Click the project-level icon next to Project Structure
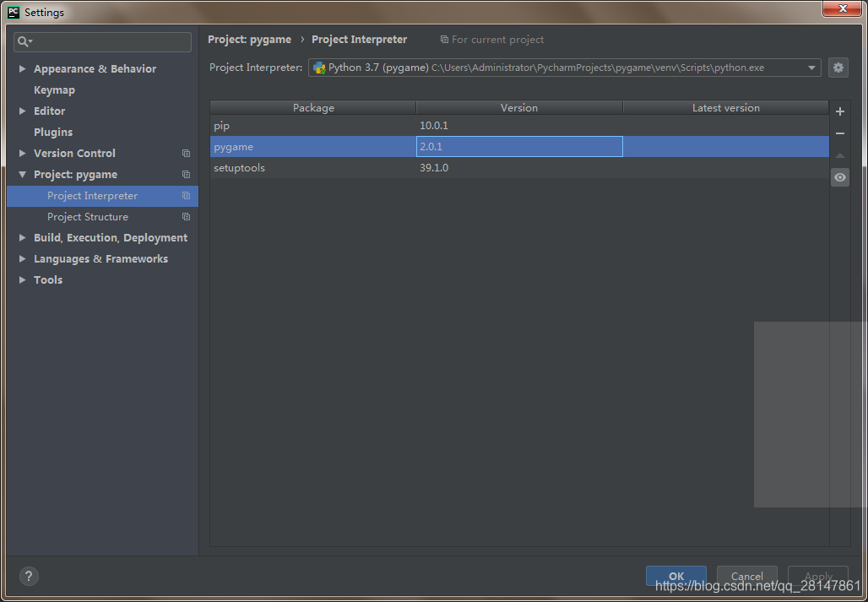The height and width of the screenshot is (602, 868). (186, 216)
